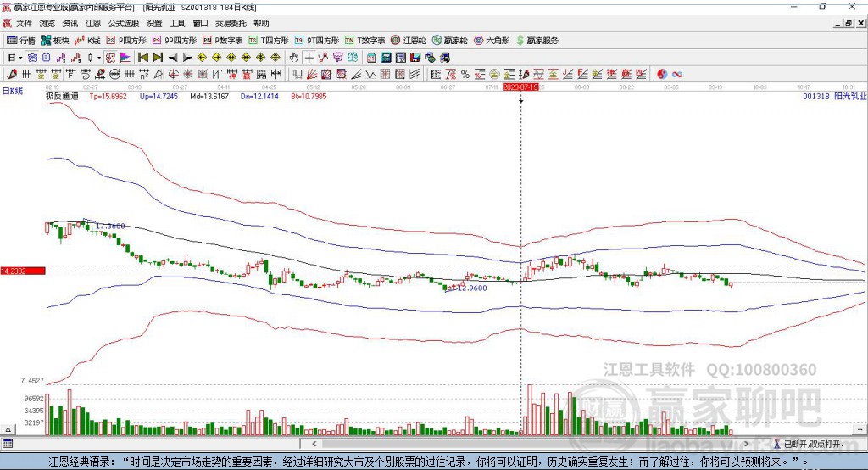Image resolution: width=868 pixels, height=470 pixels.
Task: Open the 江恩轮 tool
Action: (409, 41)
